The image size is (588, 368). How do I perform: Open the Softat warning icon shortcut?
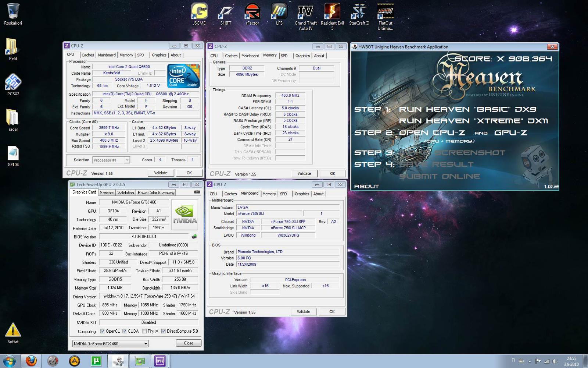tap(13, 333)
